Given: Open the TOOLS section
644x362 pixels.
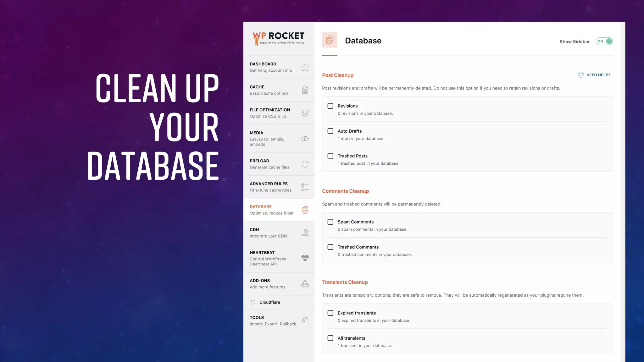Looking at the screenshot, I should [279, 321].
